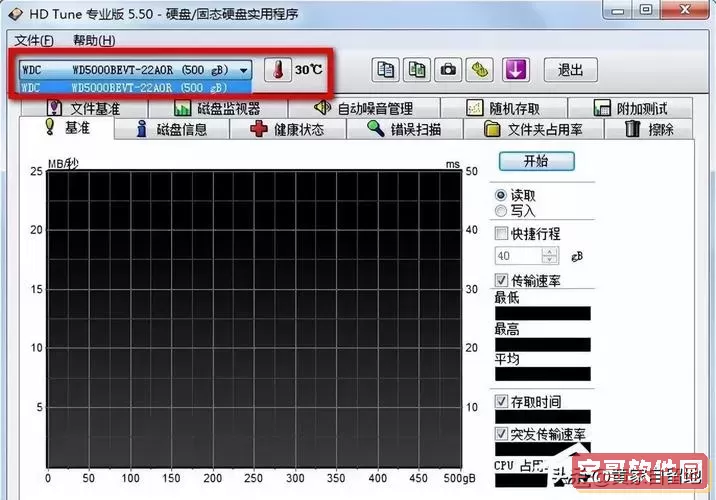Click the benchmark graph area
Viewport: 716px width, 500px height.
pyautogui.click(x=254, y=319)
